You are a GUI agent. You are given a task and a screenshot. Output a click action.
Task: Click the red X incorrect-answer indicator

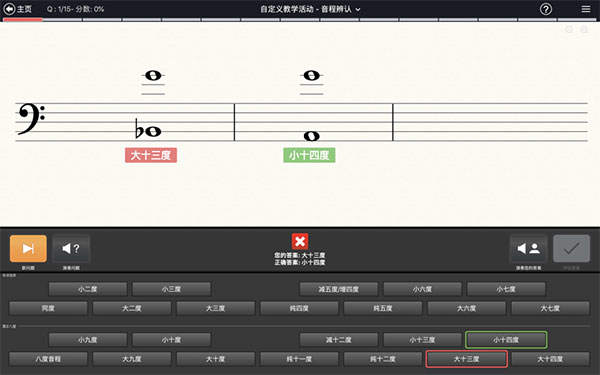tap(300, 241)
